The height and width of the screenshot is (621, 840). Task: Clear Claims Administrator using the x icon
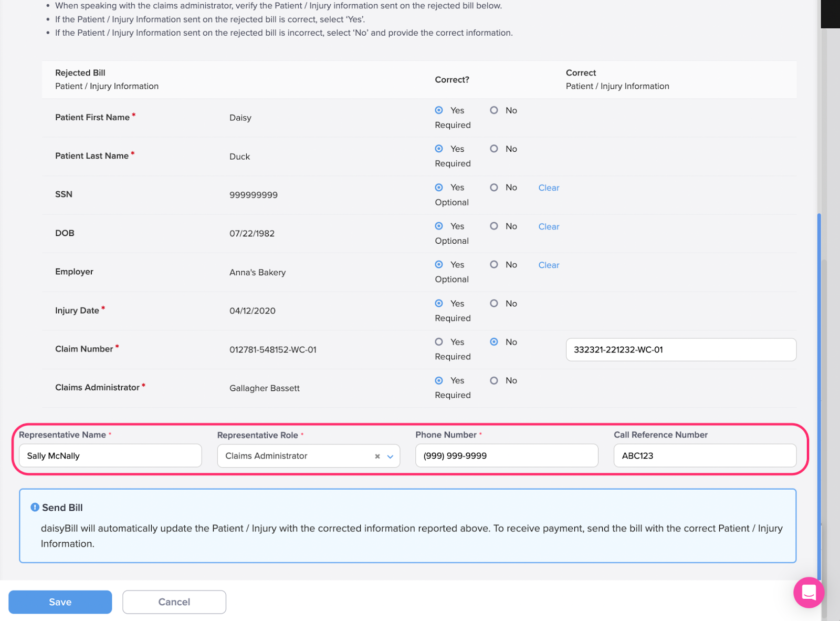(x=377, y=456)
